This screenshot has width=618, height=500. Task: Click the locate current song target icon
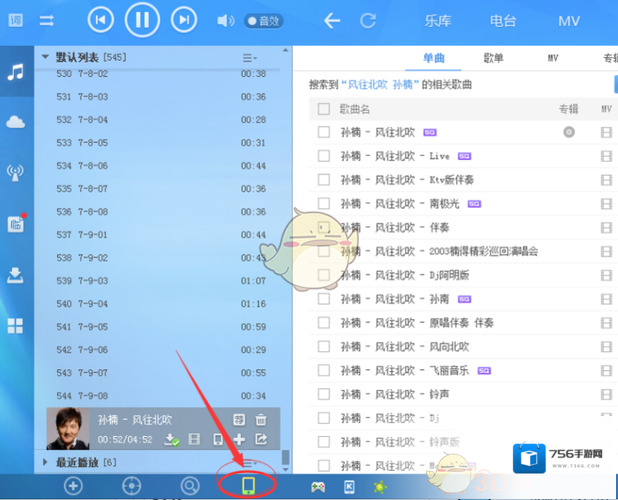[131, 486]
